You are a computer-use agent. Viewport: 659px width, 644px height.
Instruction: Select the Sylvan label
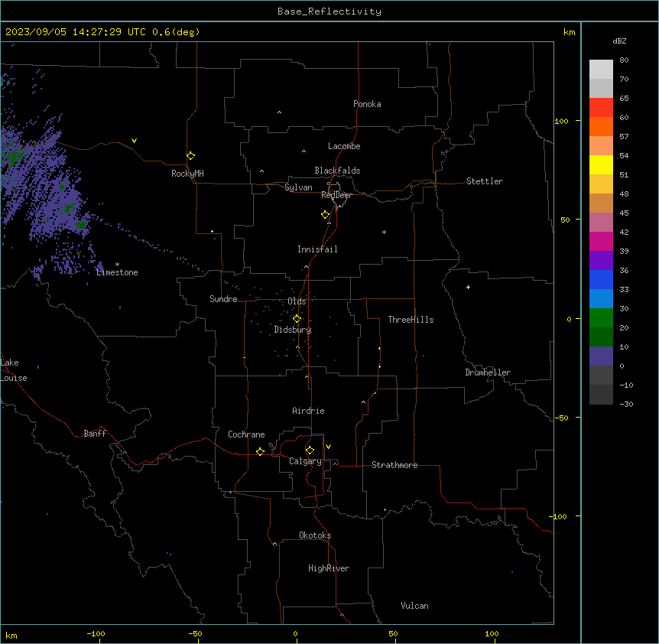[298, 187]
